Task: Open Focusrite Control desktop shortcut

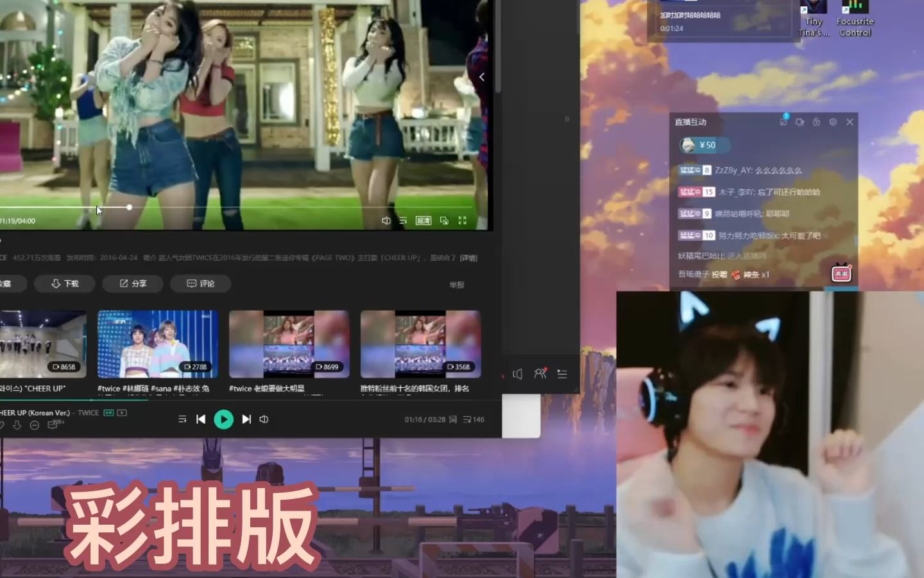Action: [x=855, y=18]
